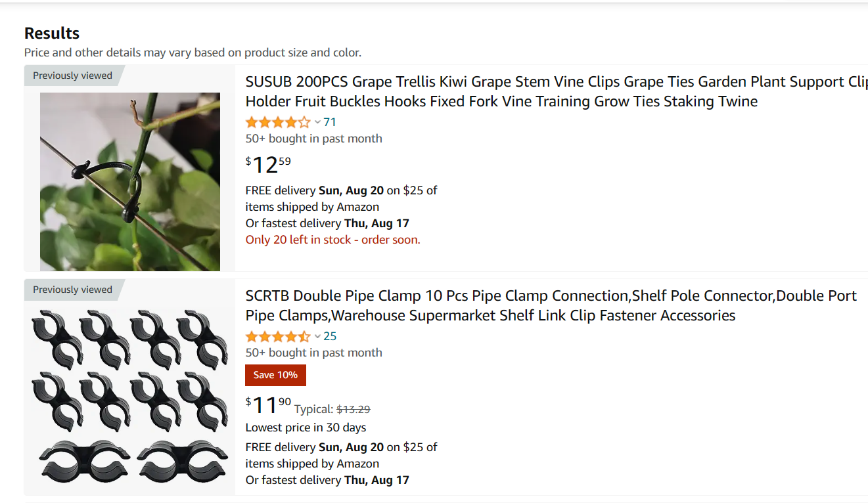Click Previously viewed tag on SCRTB item
Viewport: 868px width, 503px height.
pyautogui.click(x=72, y=290)
